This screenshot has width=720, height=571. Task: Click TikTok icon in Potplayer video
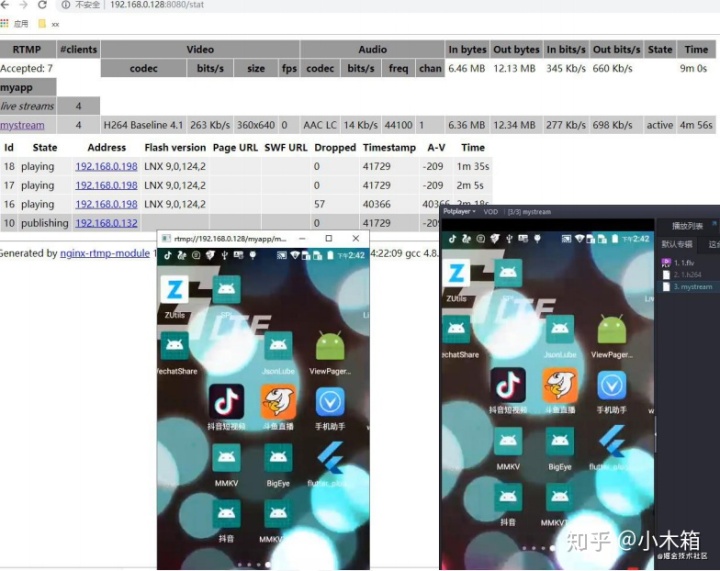click(x=508, y=385)
